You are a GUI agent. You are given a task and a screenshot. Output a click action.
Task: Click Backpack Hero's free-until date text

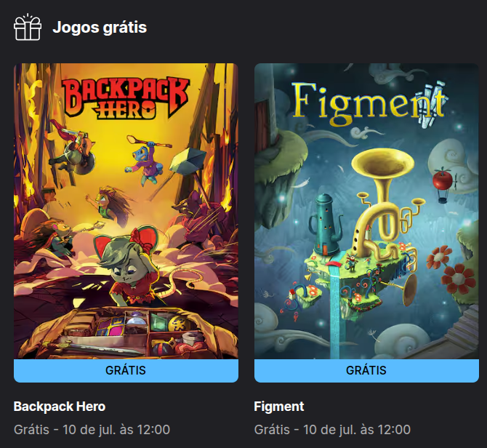point(92,430)
